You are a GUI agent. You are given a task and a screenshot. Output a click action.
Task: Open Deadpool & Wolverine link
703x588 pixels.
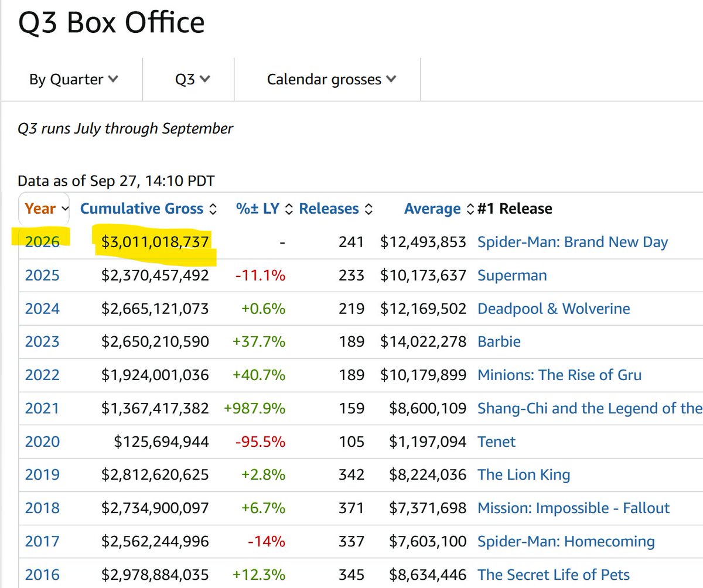(554, 309)
